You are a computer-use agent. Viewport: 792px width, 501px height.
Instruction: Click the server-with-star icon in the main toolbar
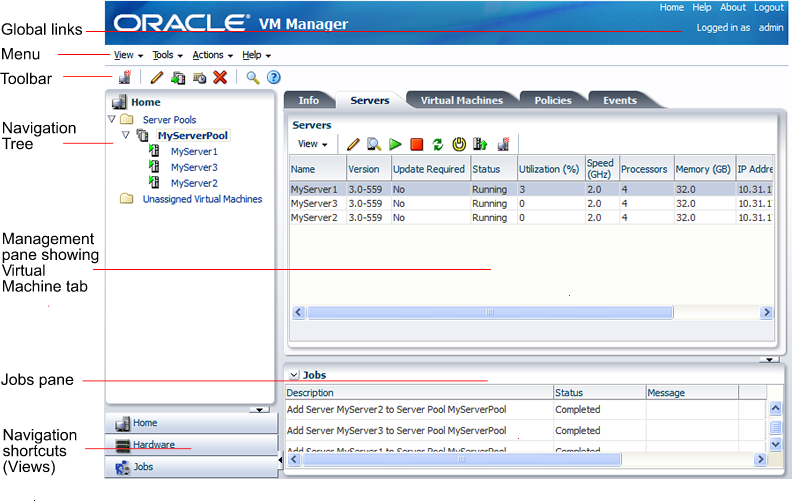point(125,77)
